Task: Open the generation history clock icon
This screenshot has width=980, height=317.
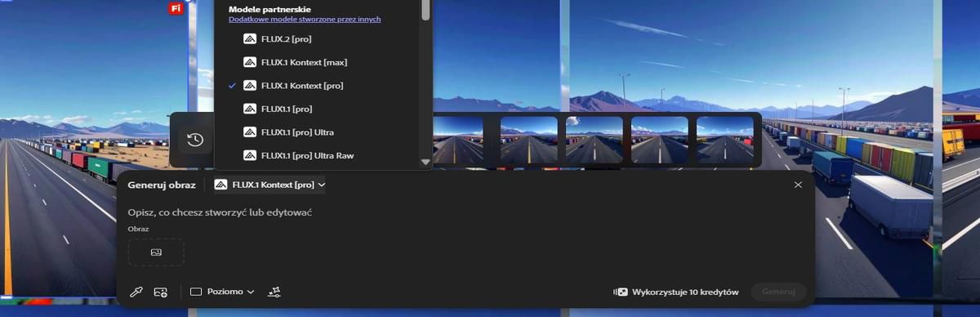Action: point(194,140)
